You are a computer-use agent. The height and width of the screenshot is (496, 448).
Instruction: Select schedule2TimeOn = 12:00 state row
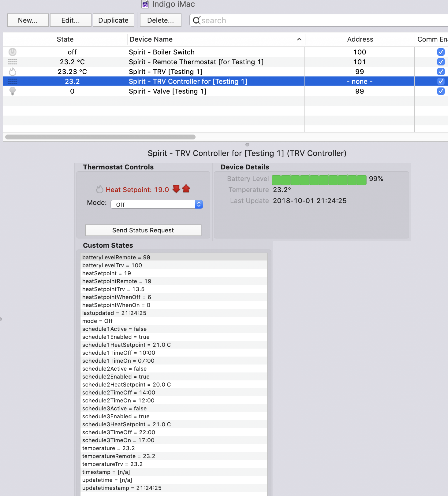coord(174,400)
